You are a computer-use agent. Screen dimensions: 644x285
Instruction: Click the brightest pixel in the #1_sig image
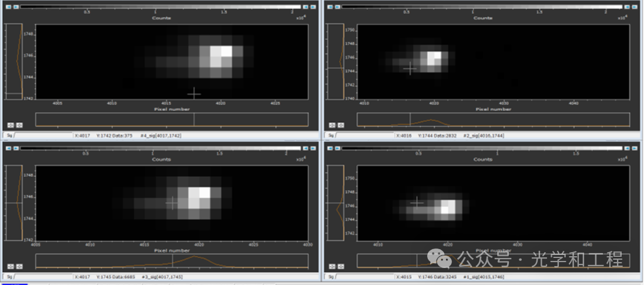click(x=448, y=206)
